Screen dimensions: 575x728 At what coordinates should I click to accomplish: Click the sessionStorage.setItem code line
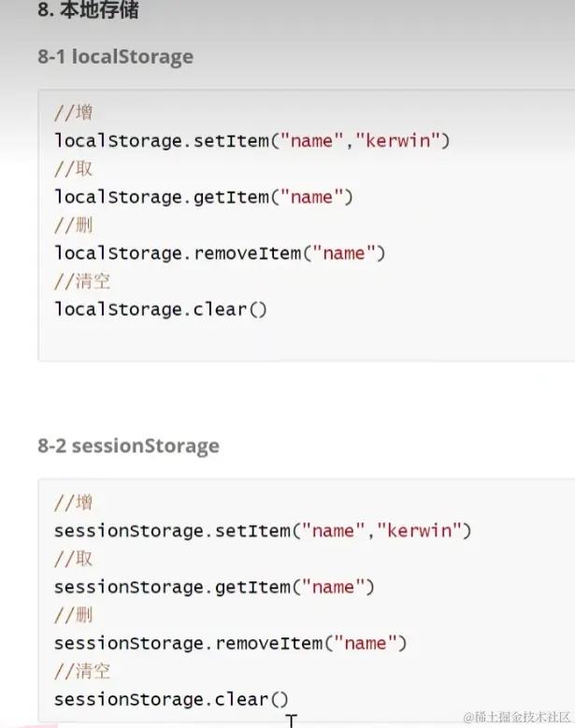coord(263,531)
